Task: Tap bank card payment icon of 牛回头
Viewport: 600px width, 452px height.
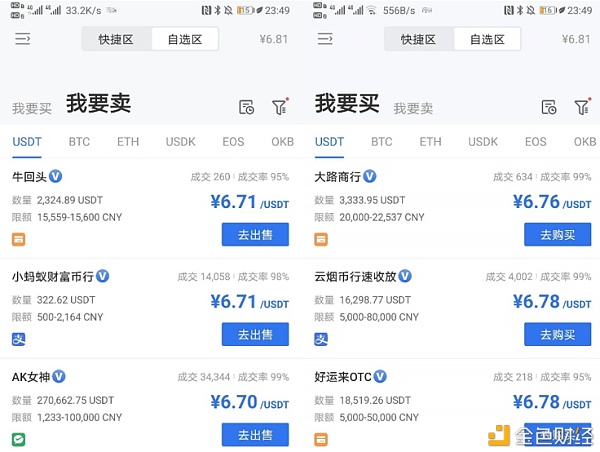Action: [18, 239]
